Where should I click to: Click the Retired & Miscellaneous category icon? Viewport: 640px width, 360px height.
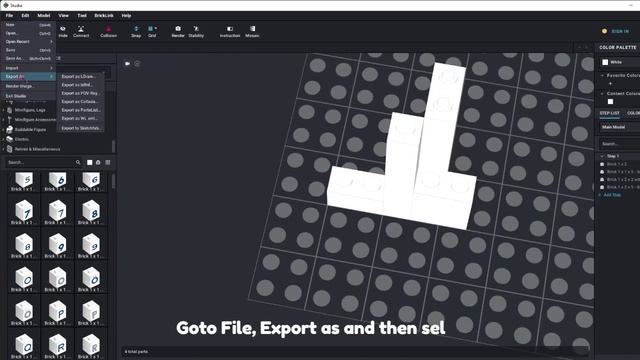click(x=9, y=149)
